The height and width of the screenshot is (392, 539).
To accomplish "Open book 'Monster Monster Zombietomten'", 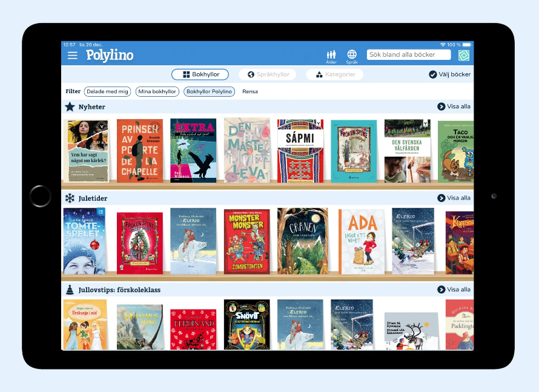I will [x=247, y=241].
